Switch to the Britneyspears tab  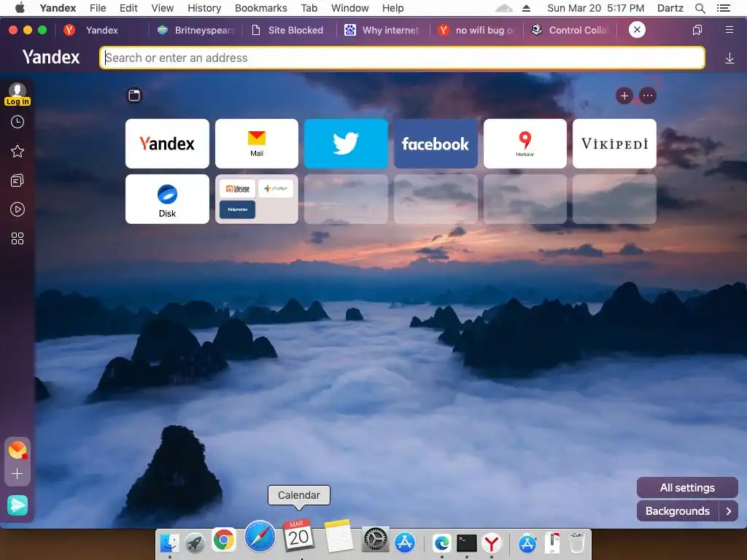[x=196, y=30]
